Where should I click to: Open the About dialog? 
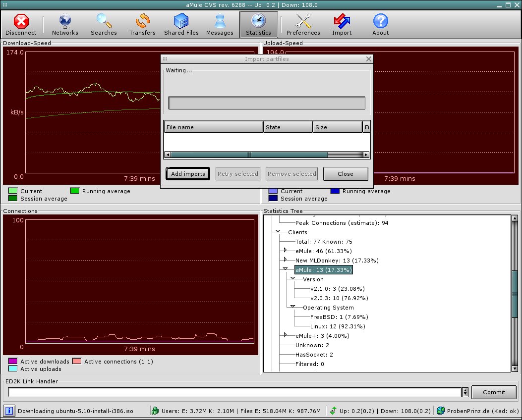click(381, 25)
